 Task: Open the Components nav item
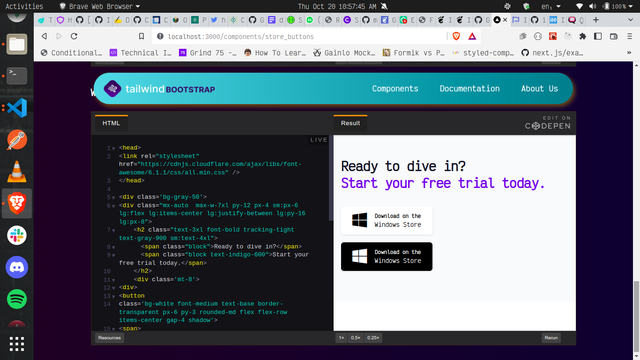[x=395, y=89]
